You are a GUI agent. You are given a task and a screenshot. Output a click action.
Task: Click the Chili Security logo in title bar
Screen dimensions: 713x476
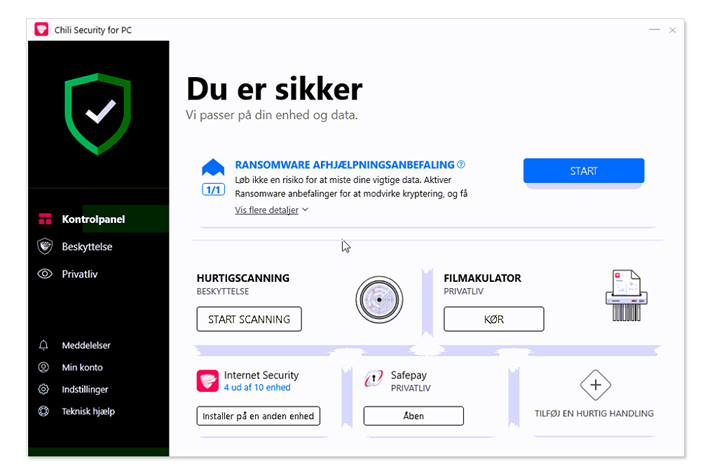click(41, 30)
